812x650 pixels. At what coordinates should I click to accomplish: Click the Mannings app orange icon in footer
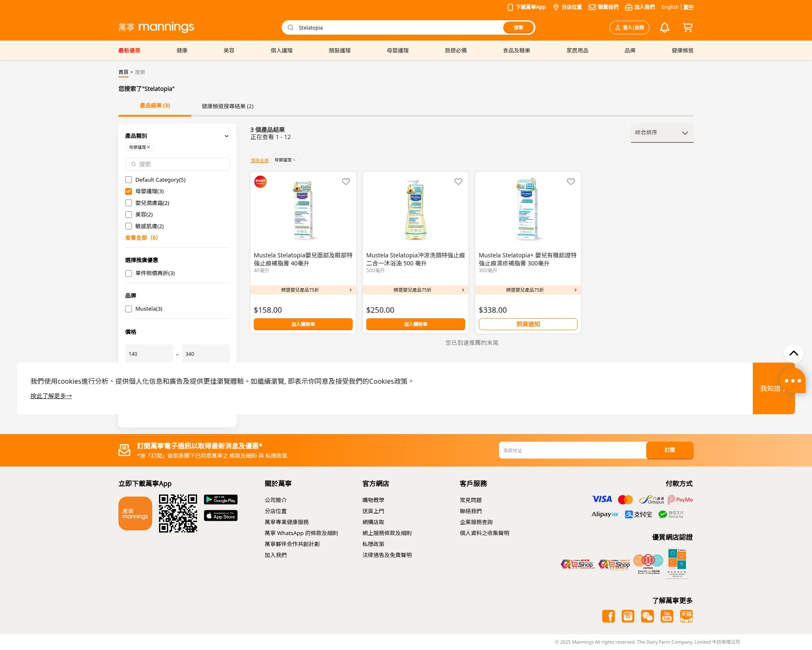(x=135, y=513)
